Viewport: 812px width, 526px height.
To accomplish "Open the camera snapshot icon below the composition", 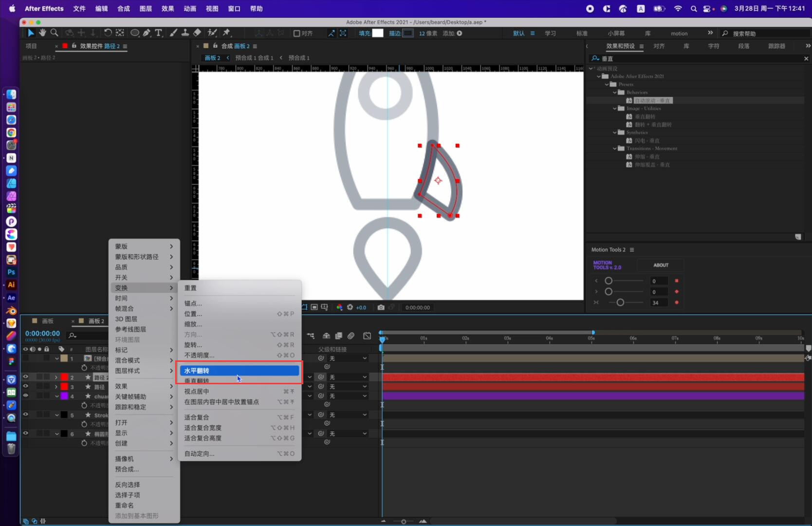I will pos(381,307).
